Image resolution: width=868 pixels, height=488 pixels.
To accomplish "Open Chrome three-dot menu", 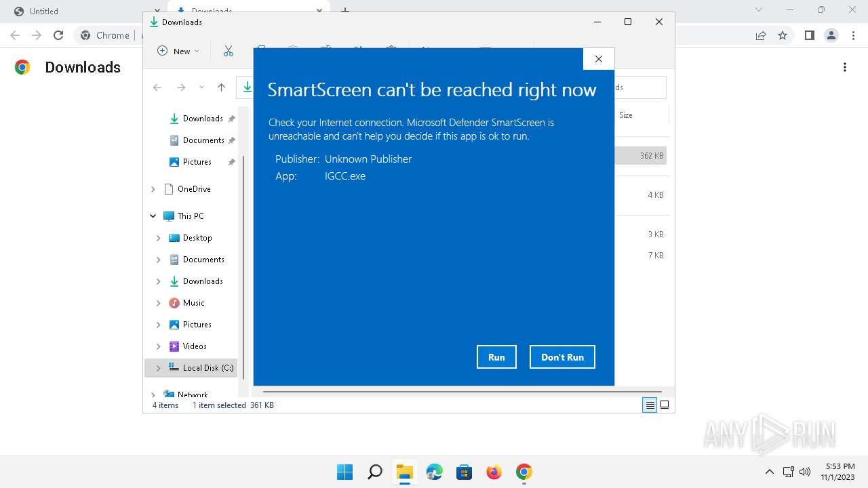I will (852, 35).
